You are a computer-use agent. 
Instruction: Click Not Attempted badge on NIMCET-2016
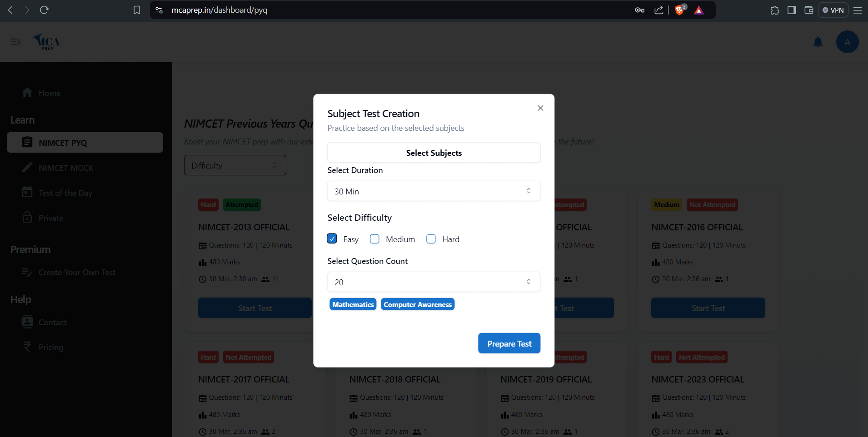[x=712, y=205]
